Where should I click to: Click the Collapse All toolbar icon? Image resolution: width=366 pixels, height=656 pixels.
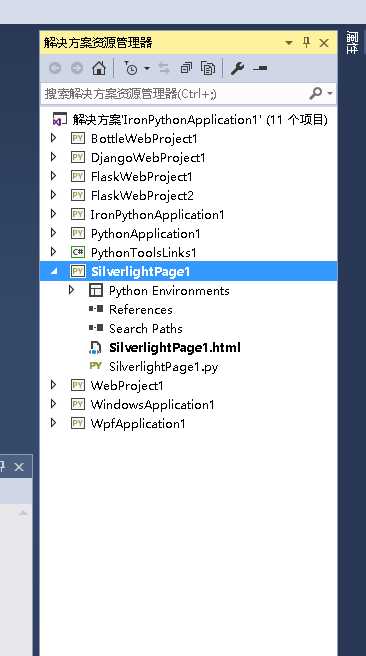(186, 68)
